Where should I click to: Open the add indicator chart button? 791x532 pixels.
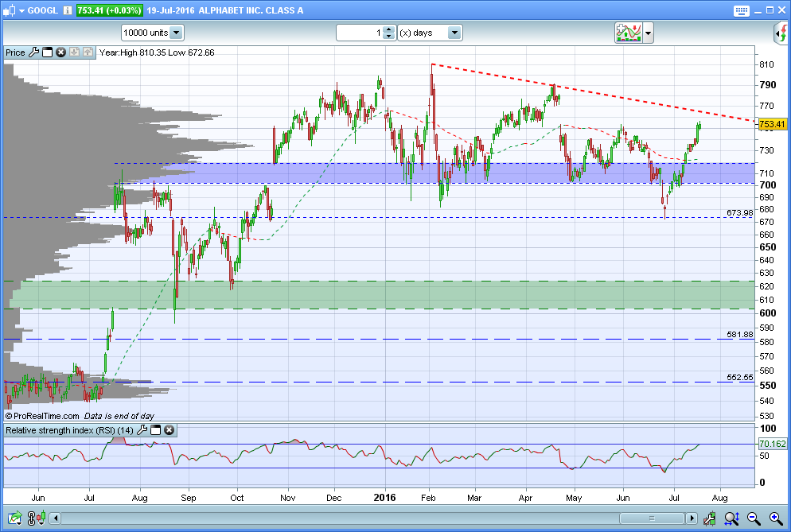628,33
